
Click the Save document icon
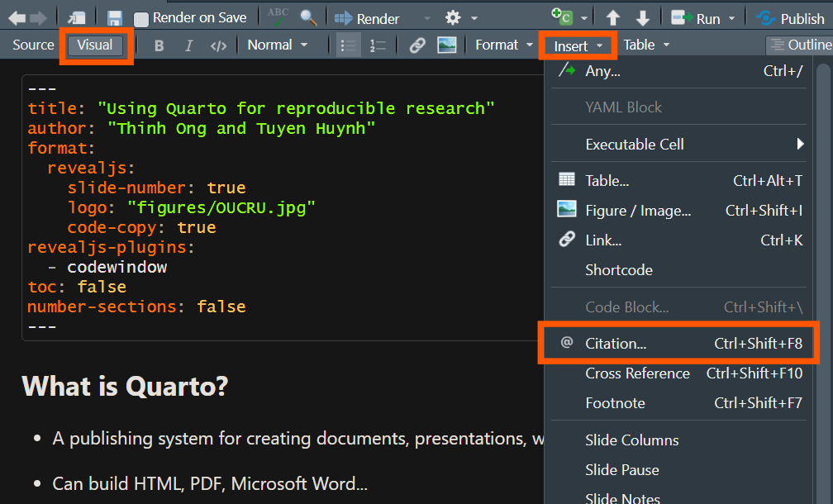(115, 17)
